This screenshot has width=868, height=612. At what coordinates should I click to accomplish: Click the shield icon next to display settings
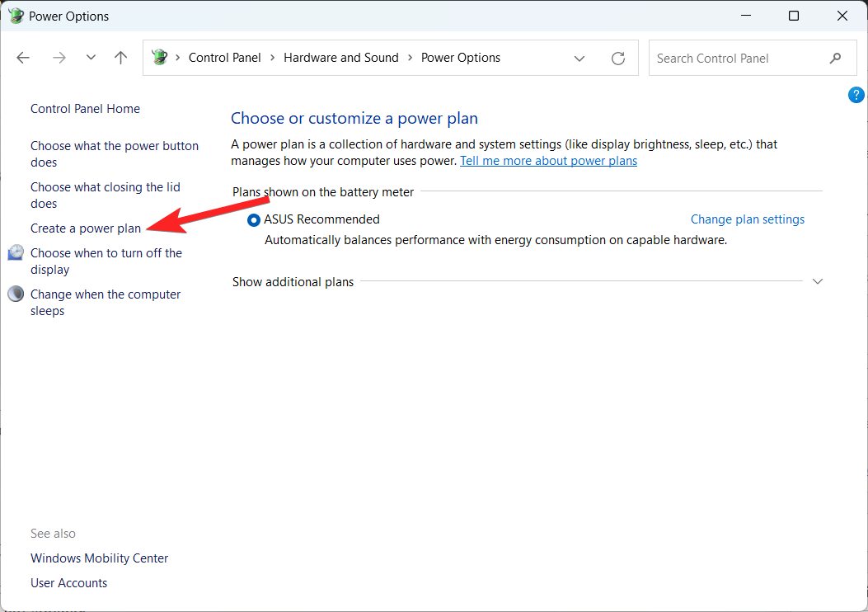pyautogui.click(x=15, y=252)
